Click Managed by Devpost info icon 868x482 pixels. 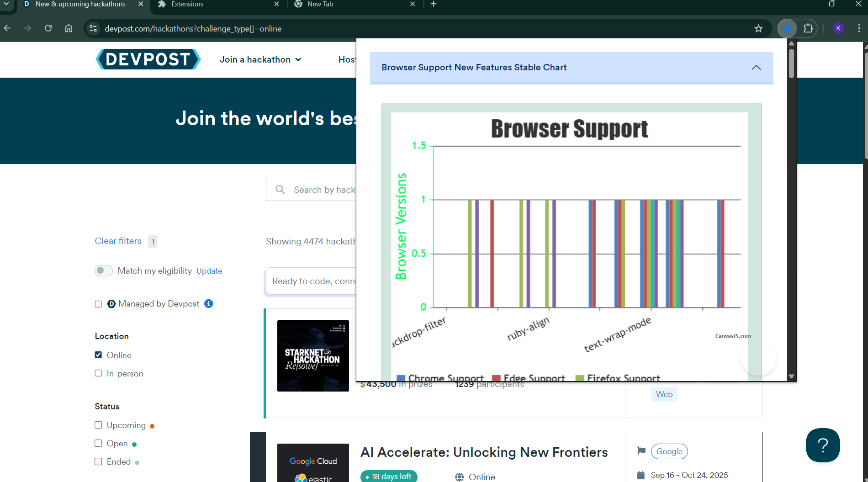pyautogui.click(x=209, y=304)
